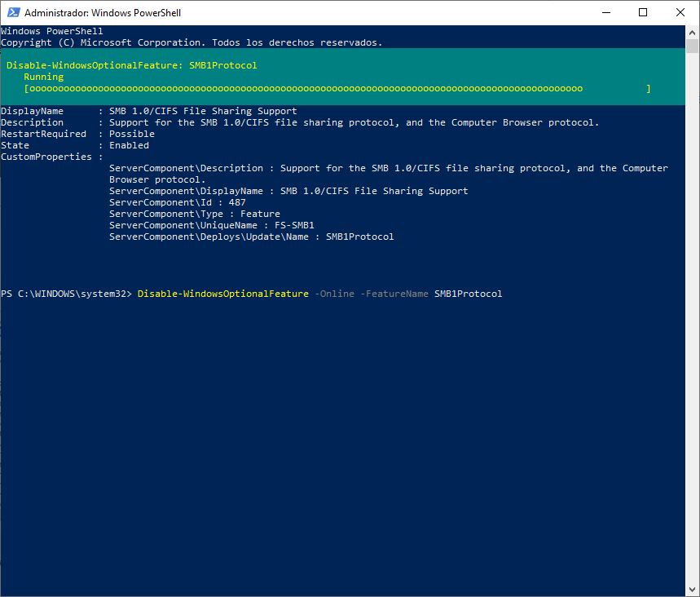Click the Enabled state value
700x597 pixels.
(129, 144)
